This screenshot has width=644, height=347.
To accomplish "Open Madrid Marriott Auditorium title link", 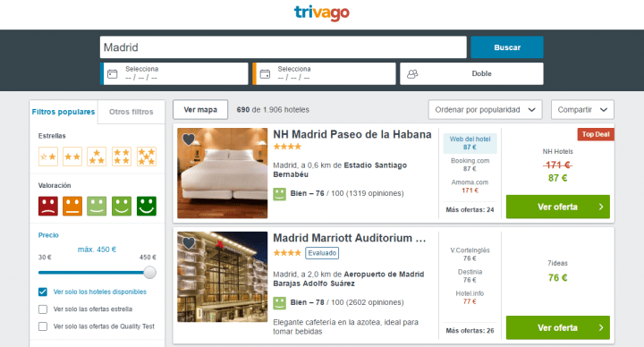I will pos(350,238).
